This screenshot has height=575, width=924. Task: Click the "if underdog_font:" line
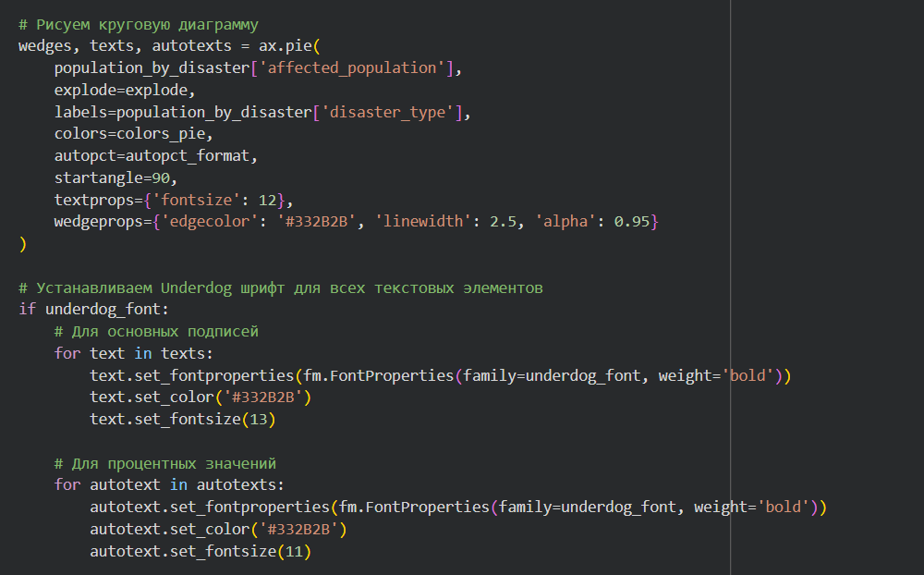(x=93, y=310)
